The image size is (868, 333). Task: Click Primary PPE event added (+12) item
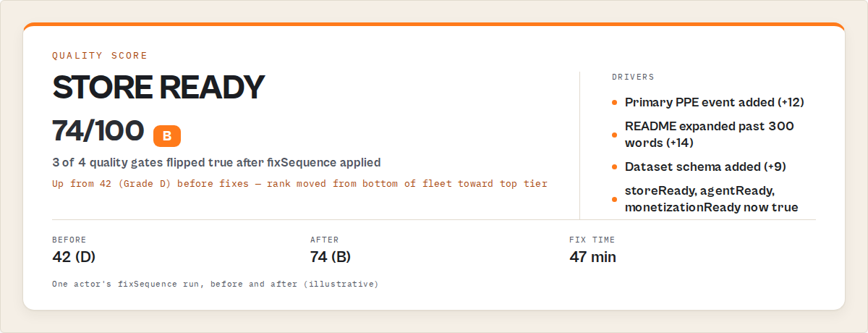coord(715,103)
